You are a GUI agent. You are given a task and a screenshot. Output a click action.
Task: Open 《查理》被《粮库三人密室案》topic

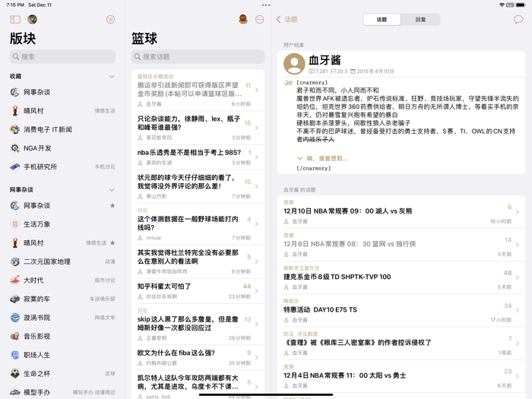401,344
